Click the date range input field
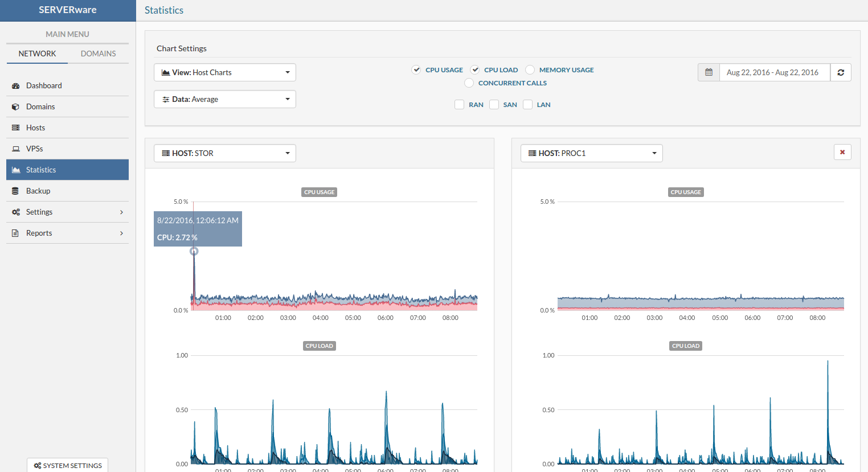The width and height of the screenshot is (868, 472). [774, 72]
